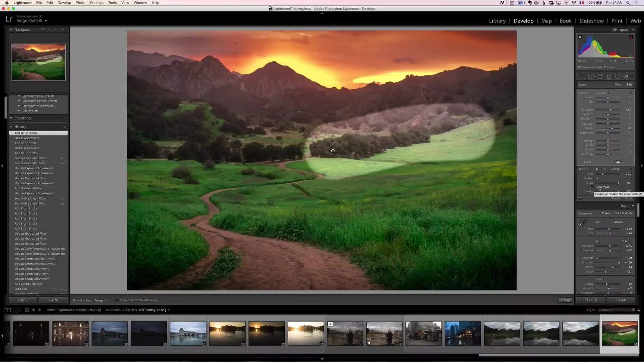Pick the White Balance eyedropper tool
The image size is (644, 362).
point(583,223)
